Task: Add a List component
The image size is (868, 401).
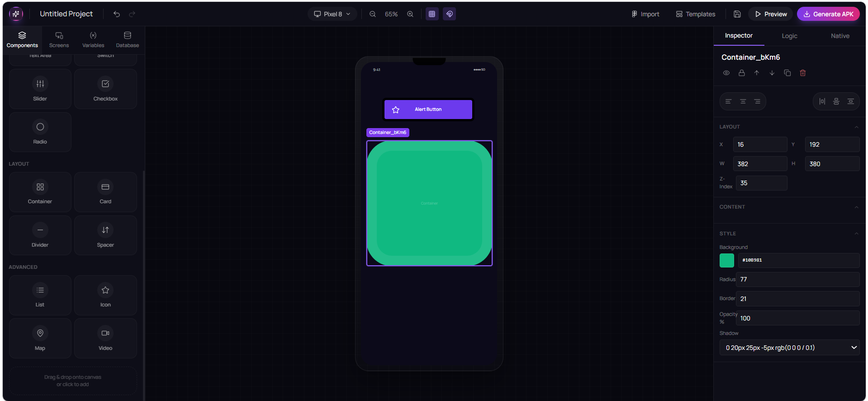Action: coord(40,295)
